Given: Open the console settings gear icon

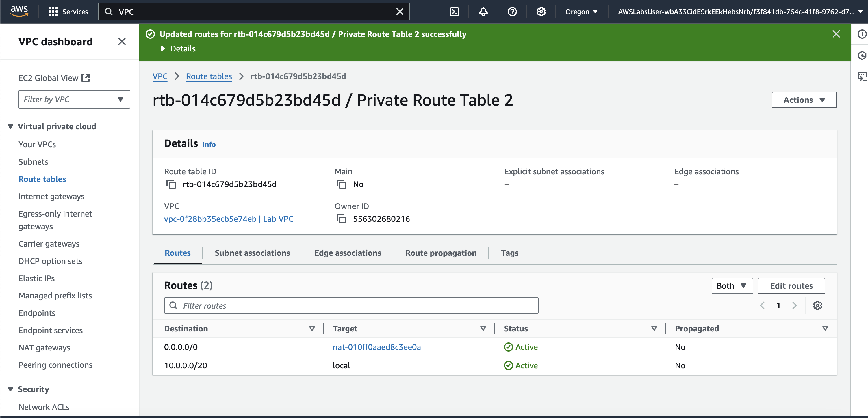Looking at the screenshot, I should 541,12.
